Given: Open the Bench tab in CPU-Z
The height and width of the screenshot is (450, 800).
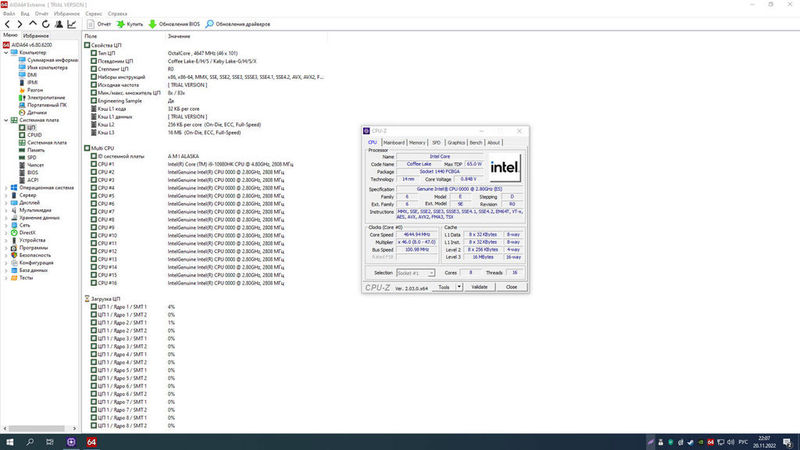Looking at the screenshot, I should (x=476, y=143).
